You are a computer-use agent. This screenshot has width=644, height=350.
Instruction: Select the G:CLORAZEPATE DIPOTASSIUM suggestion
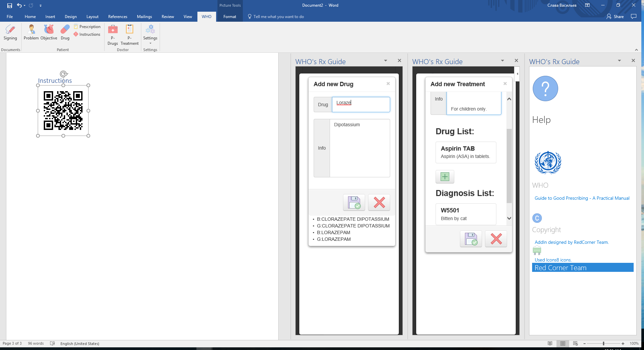pyautogui.click(x=353, y=226)
